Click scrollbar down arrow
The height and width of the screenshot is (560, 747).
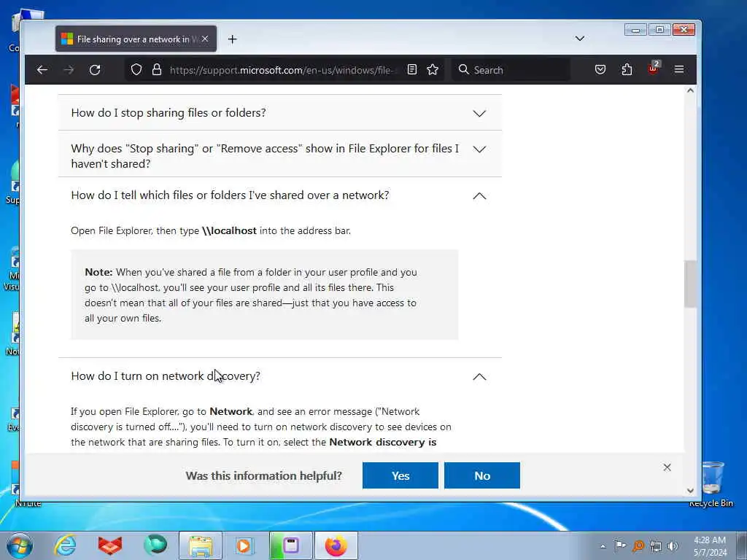690,491
